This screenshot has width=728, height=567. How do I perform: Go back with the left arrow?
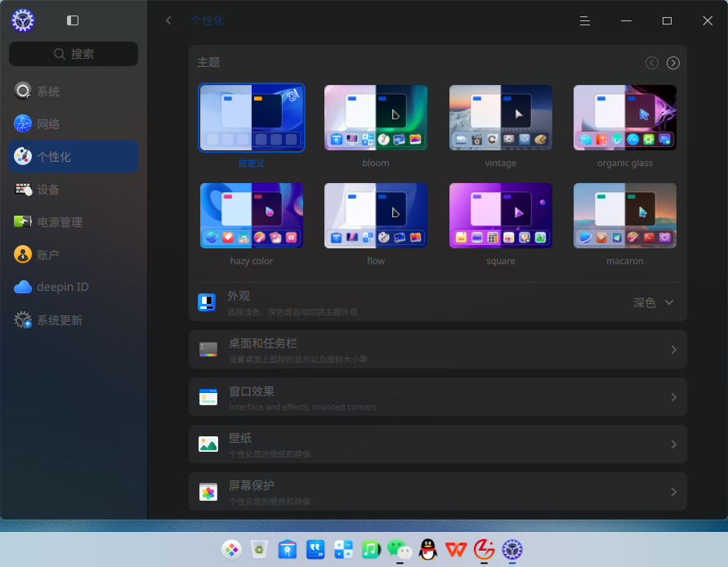click(168, 20)
